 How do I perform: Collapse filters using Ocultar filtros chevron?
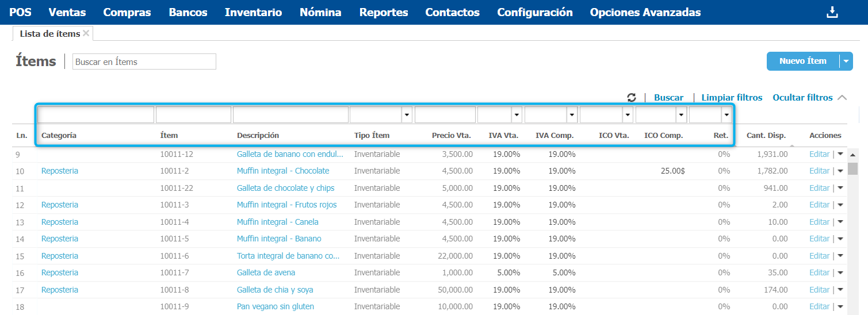(x=842, y=98)
